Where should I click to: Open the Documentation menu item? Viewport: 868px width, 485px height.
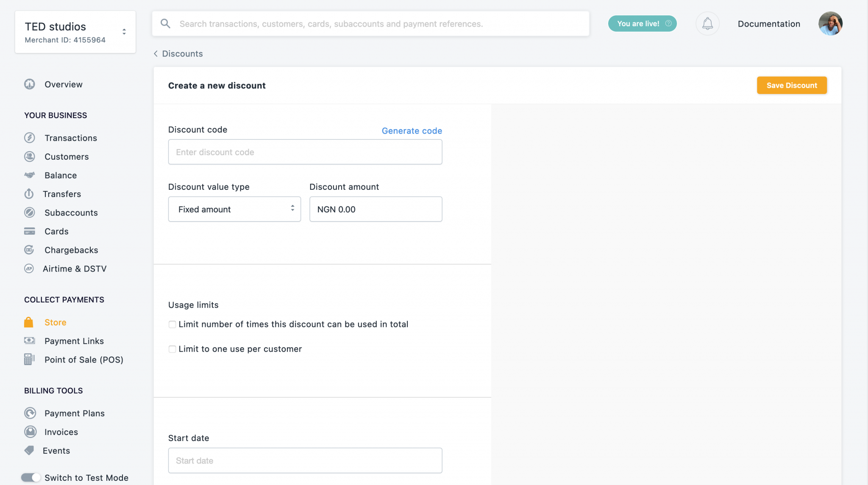click(768, 24)
